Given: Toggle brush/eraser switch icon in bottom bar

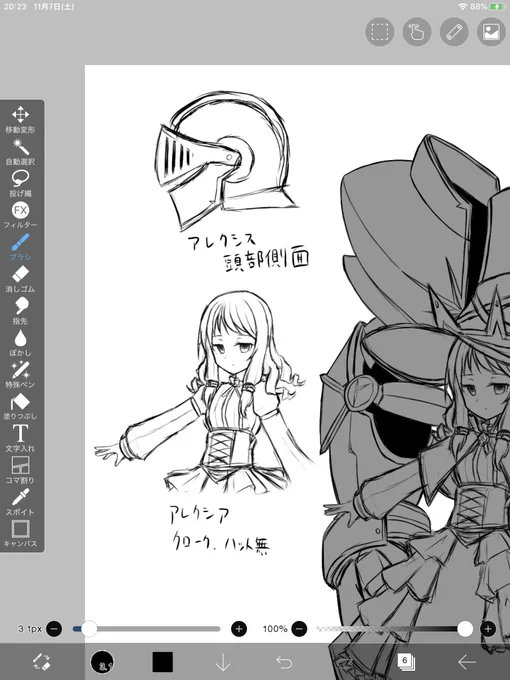Looking at the screenshot, I should tap(42, 662).
